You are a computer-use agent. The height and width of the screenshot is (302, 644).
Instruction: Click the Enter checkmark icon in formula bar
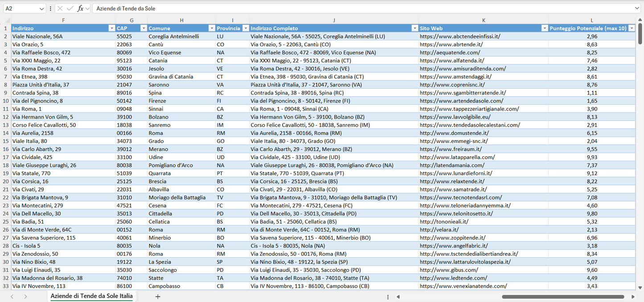point(70,8)
